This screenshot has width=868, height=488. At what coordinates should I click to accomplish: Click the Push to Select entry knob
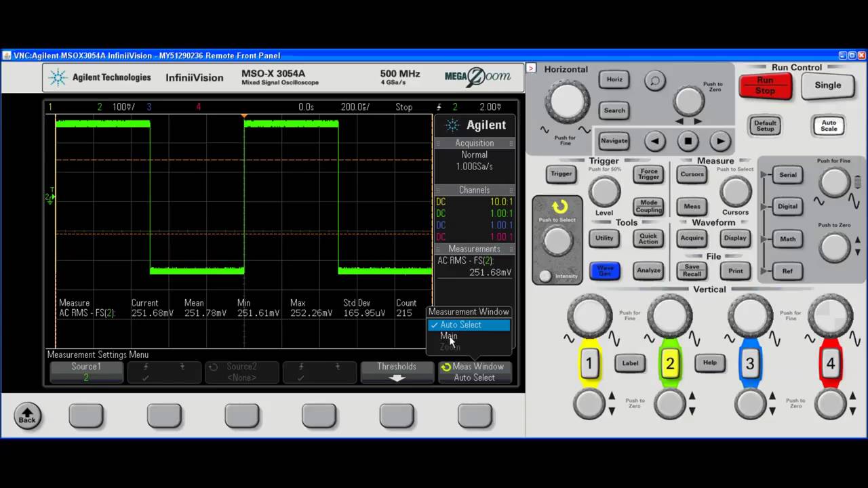tap(557, 241)
